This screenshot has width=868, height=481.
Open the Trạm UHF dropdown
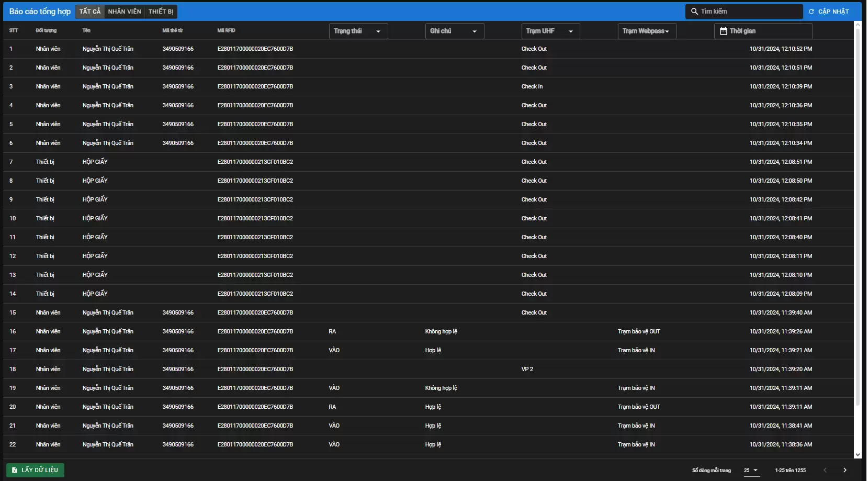pyautogui.click(x=550, y=31)
